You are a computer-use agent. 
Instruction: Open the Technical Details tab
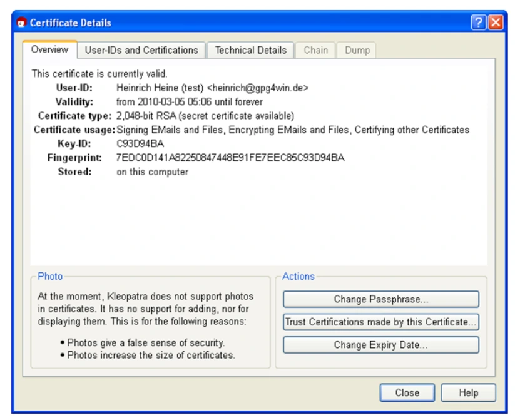pyautogui.click(x=250, y=50)
